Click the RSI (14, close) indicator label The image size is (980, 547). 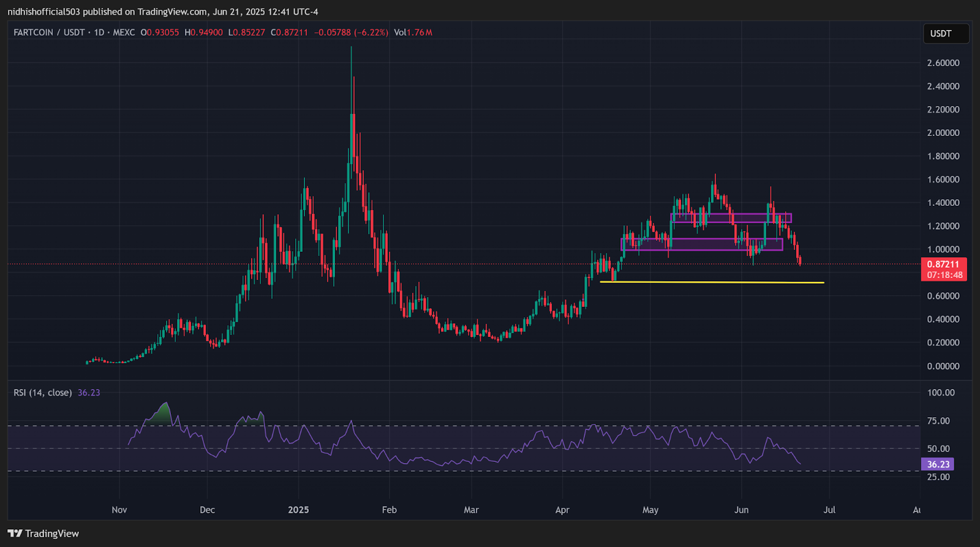point(43,393)
